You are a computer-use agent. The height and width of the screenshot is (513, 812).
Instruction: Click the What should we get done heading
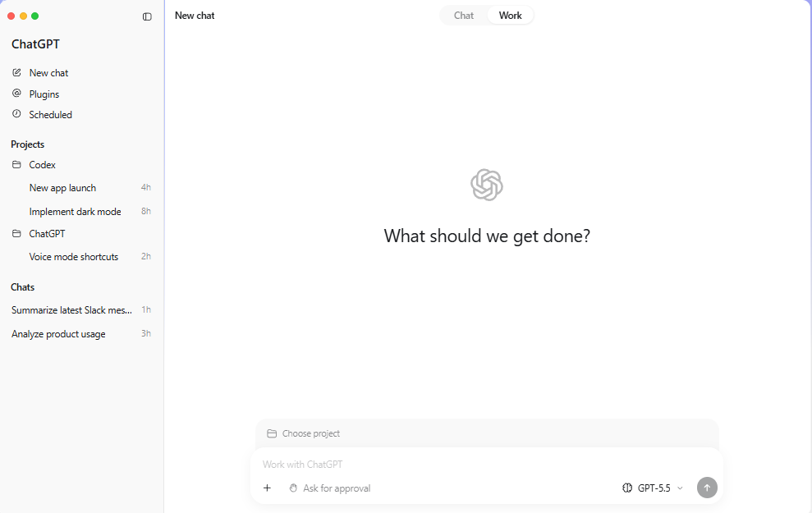(487, 236)
